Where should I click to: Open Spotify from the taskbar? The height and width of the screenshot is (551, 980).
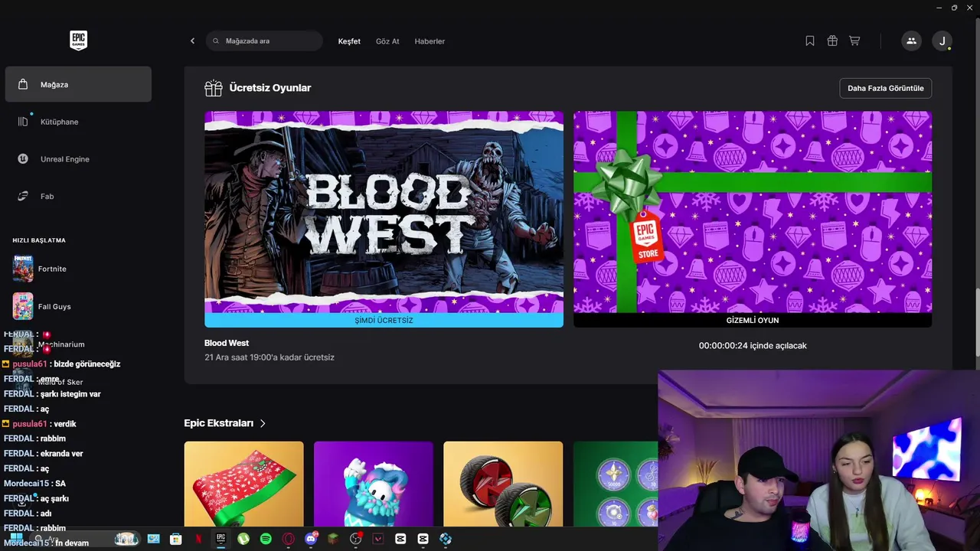[266, 539]
